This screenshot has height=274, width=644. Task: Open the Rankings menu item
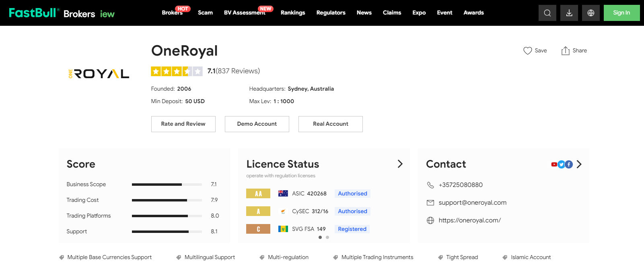(x=292, y=13)
